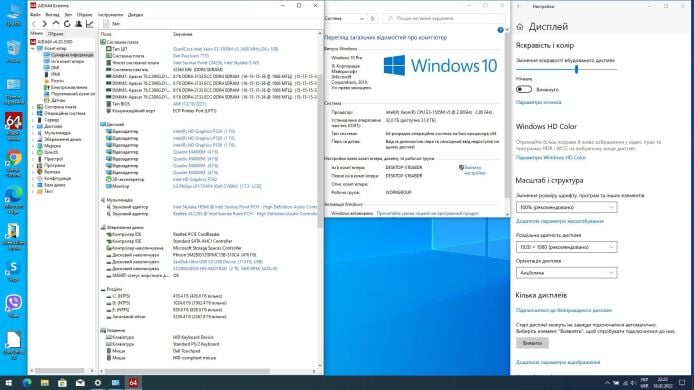
Task: Click the graph chart toolbar icon in AIDA64
Action: pyautogui.click(x=90, y=24)
